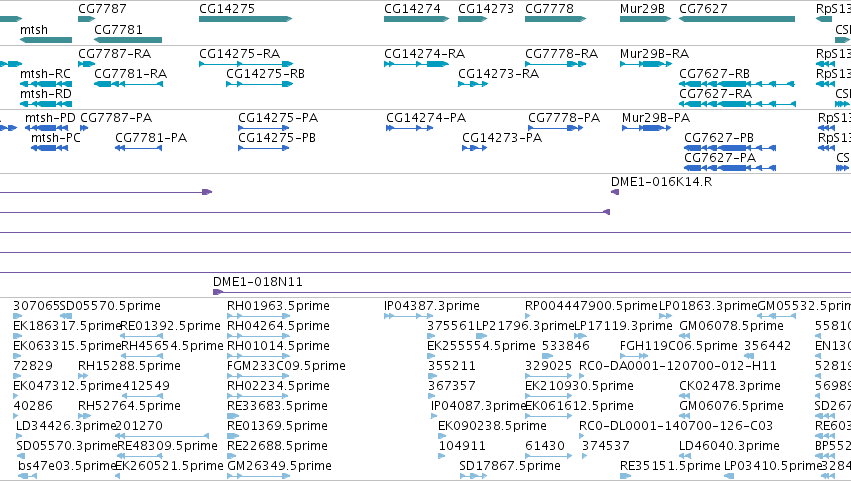This screenshot has height=481, width=851.
Task: Click the mtsh-RD transcript label
Action: [46, 94]
